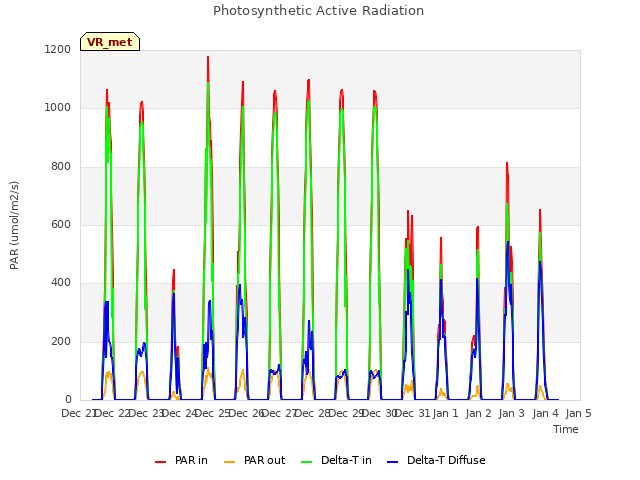Click the y-axis tick value 1000
Image resolution: width=640 pixels, height=480 pixels.
point(58,108)
